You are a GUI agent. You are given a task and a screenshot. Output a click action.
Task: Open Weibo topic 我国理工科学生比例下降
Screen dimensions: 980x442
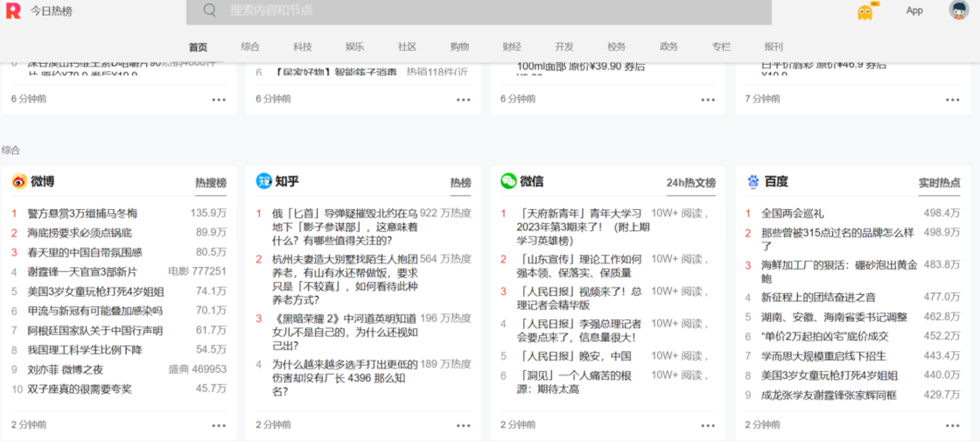coord(85,349)
